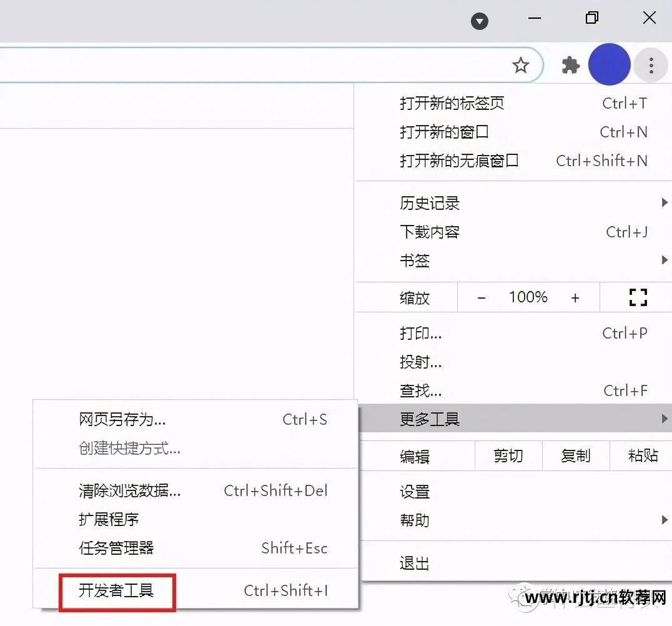Select 创建快捷方式... option

click(x=196, y=448)
